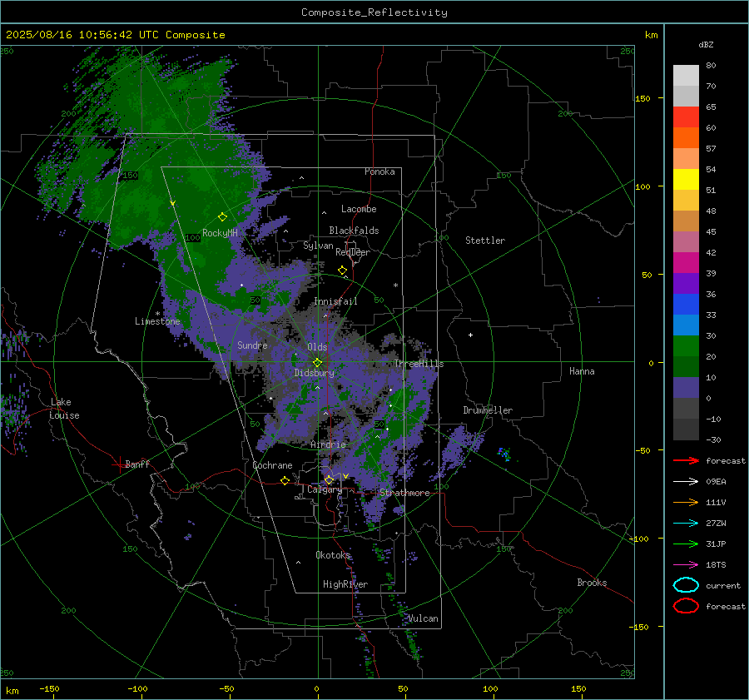Click the magenta 42 dBZ color swatch
Screen dimensions: 749x700
click(x=686, y=263)
